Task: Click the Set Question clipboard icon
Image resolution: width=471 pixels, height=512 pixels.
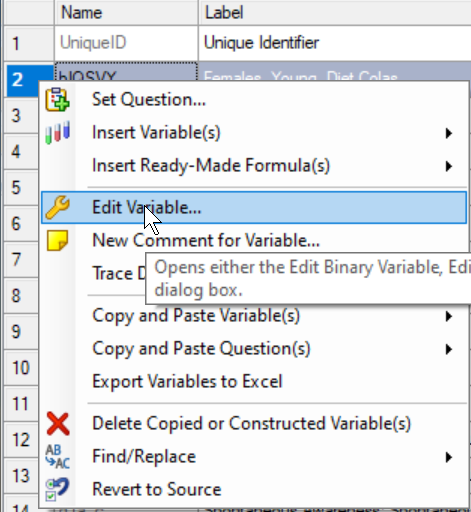Action: pos(58,99)
